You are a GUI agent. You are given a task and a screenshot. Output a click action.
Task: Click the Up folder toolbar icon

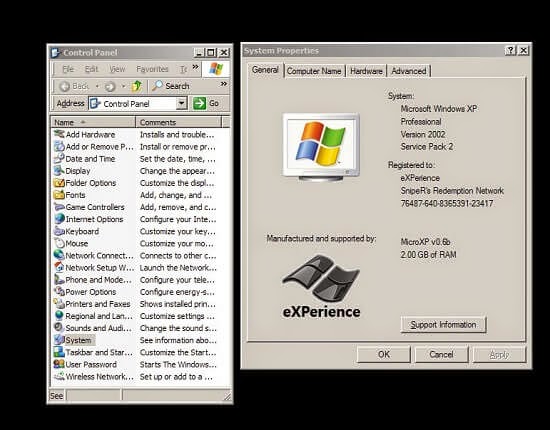click(x=136, y=86)
